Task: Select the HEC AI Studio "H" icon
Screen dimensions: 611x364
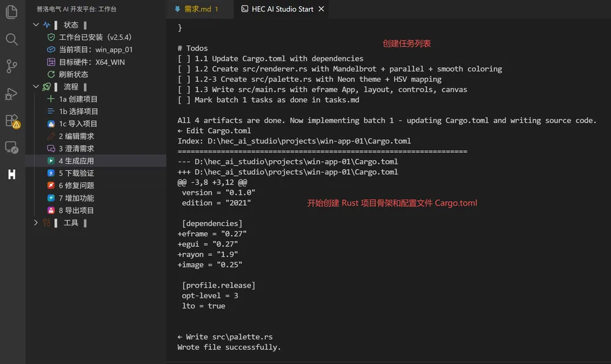Action: pyautogui.click(x=12, y=175)
